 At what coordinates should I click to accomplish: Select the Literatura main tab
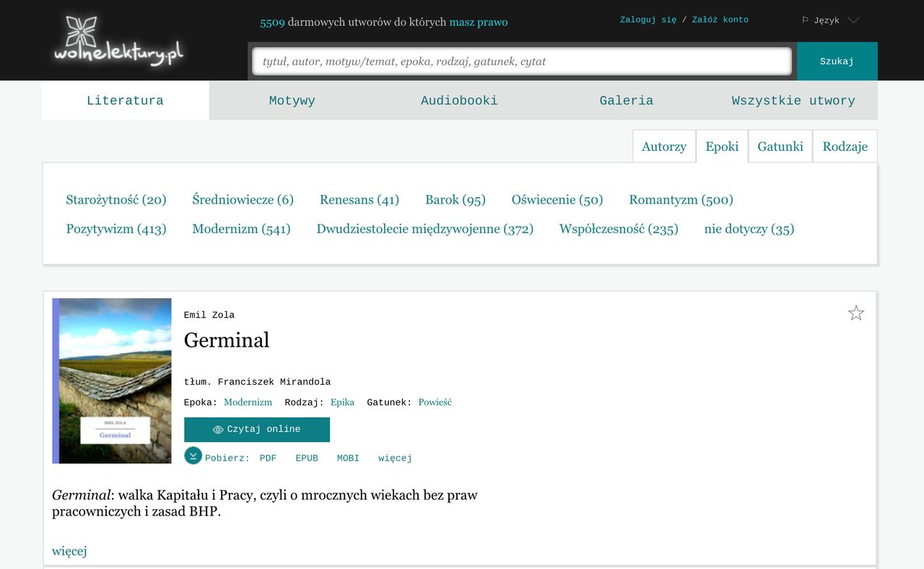[x=125, y=100]
